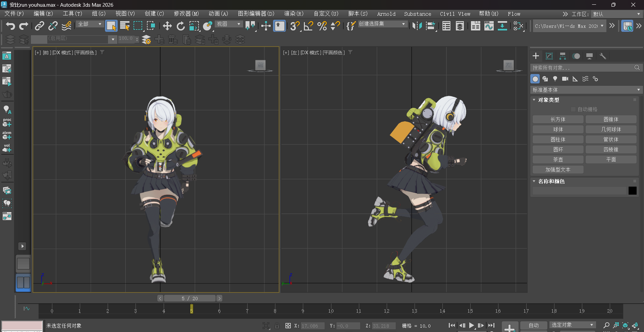644x332 pixels.
Task: Toggle Angle Snap
Action: (308, 26)
